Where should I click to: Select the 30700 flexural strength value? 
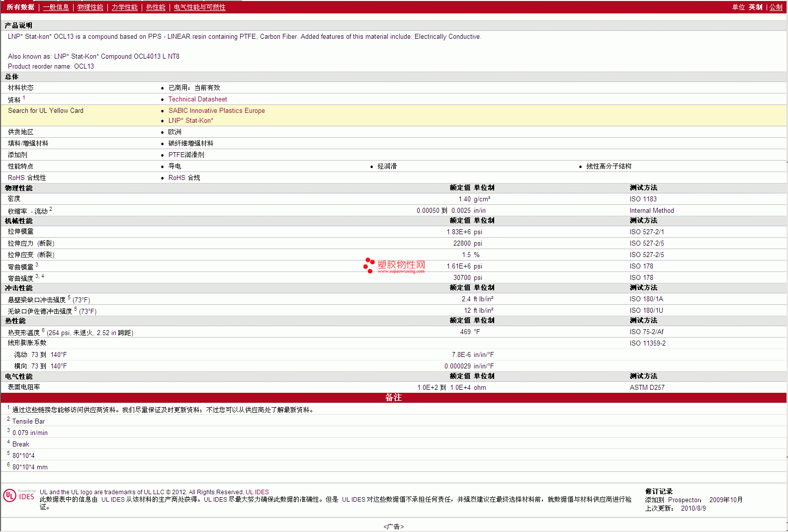pyautogui.click(x=462, y=277)
